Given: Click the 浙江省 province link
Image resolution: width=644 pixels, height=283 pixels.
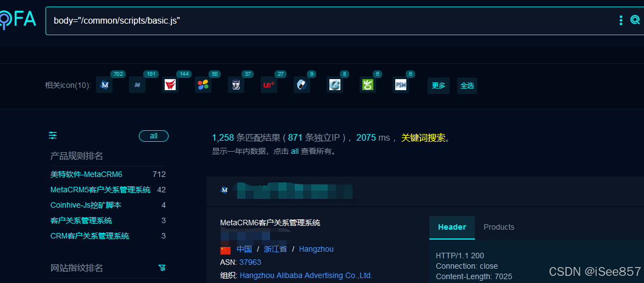Looking at the screenshot, I should click(275, 249).
